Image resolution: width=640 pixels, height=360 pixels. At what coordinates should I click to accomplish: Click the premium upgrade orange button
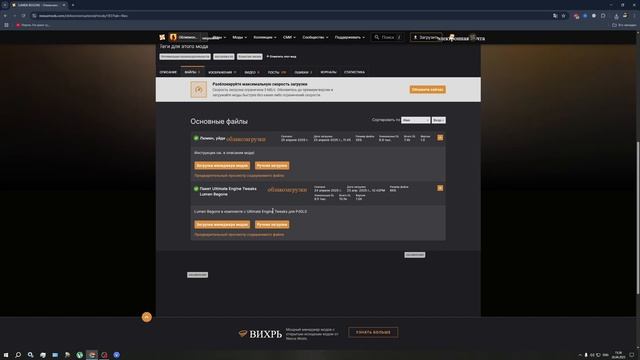pyautogui.click(x=427, y=89)
